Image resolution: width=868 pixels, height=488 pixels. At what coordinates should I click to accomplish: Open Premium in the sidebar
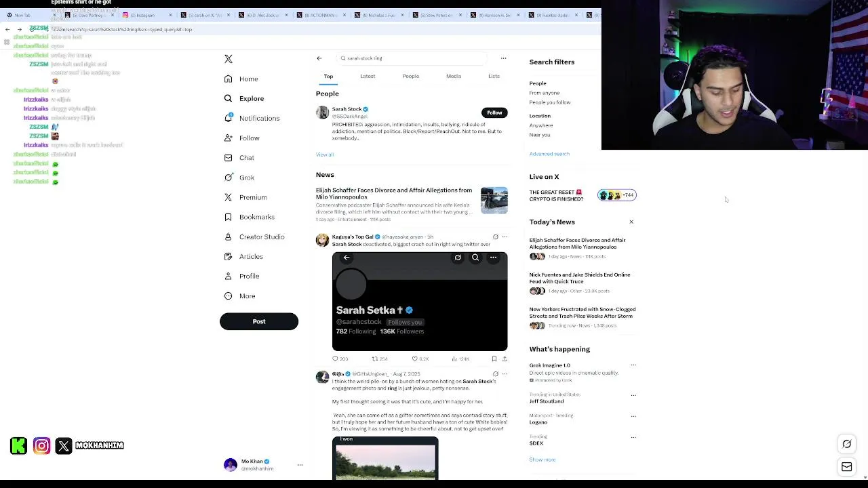click(245, 197)
